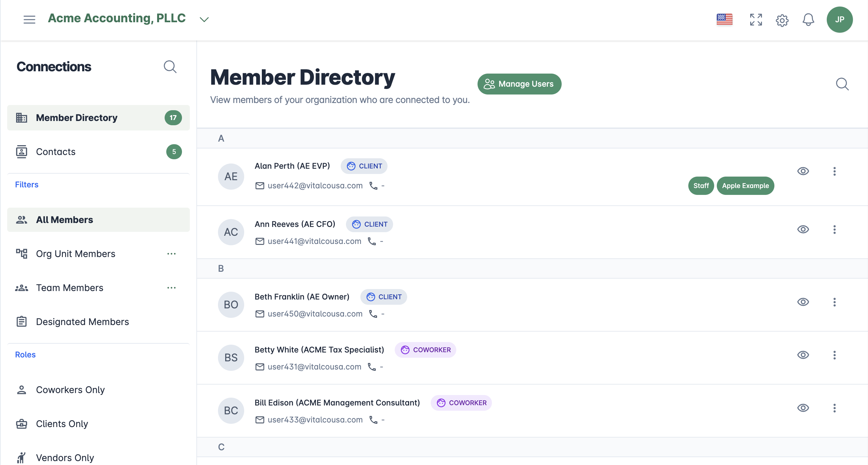Click the US flag language icon
The width and height of the screenshot is (868, 465).
tap(724, 19)
